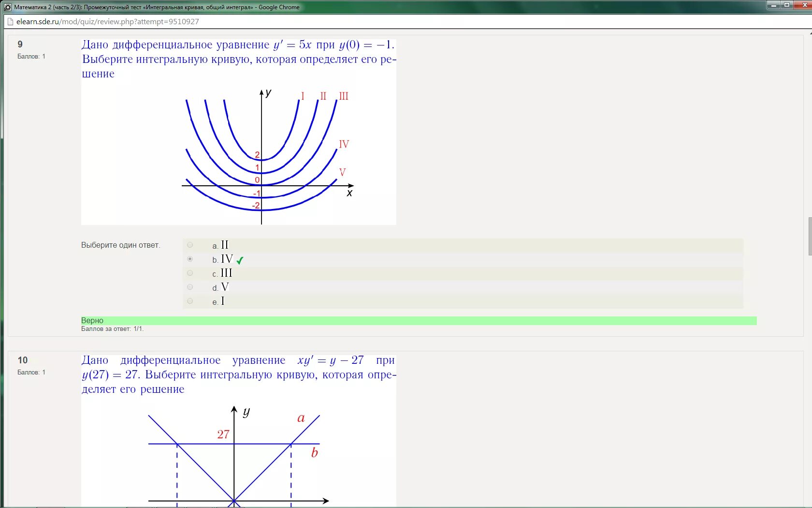Select radio button for answer a. II
This screenshot has width=812, height=508.
[x=190, y=245]
